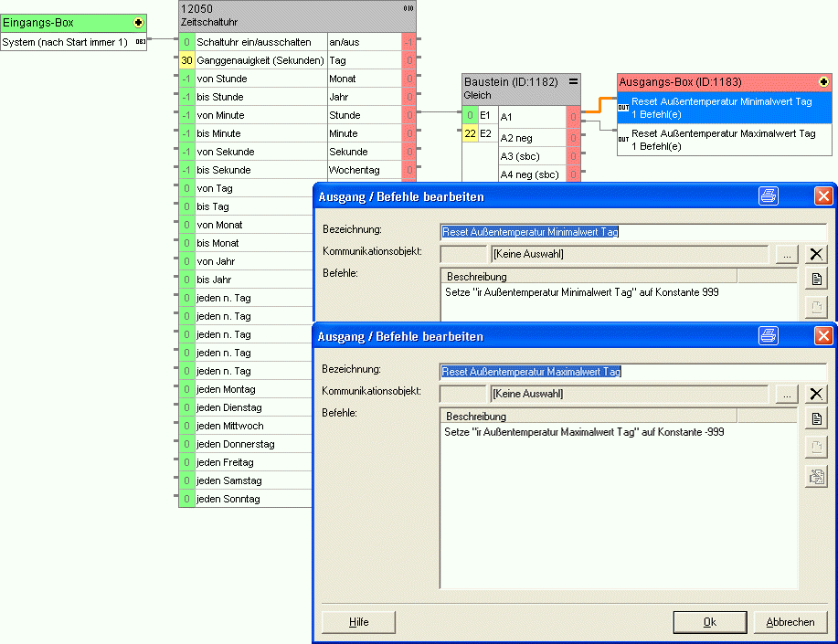Clear the Kommunikationsobjekt in the Maximalwert dialog

point(816,394)
